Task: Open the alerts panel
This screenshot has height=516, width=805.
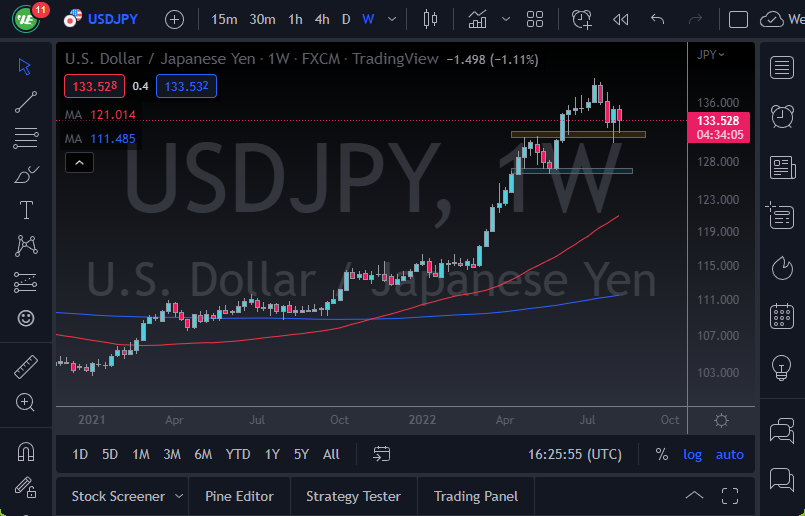Action: [782, 116]
